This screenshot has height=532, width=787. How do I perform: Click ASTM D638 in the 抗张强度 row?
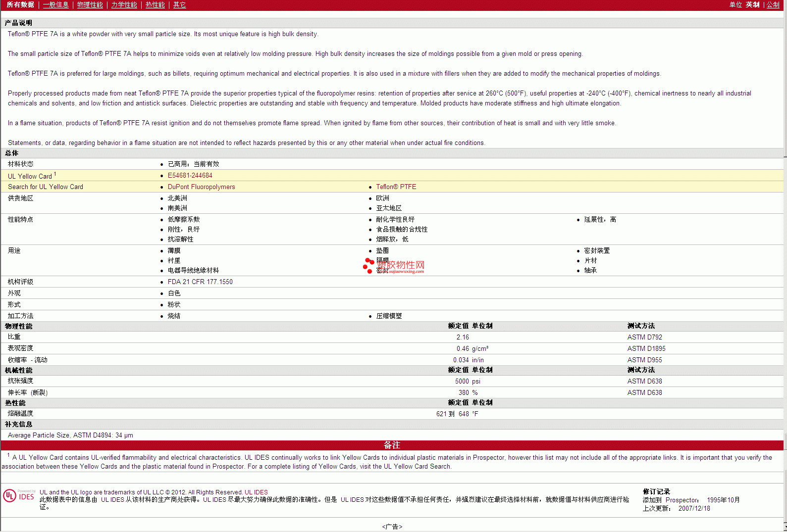tap(645, 381)
